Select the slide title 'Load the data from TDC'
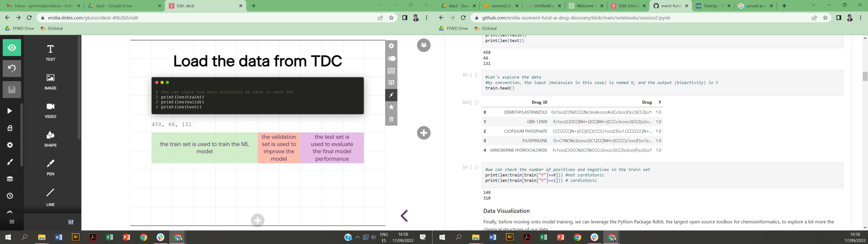This screenshot has height=244, width=868. click(258, 61)
